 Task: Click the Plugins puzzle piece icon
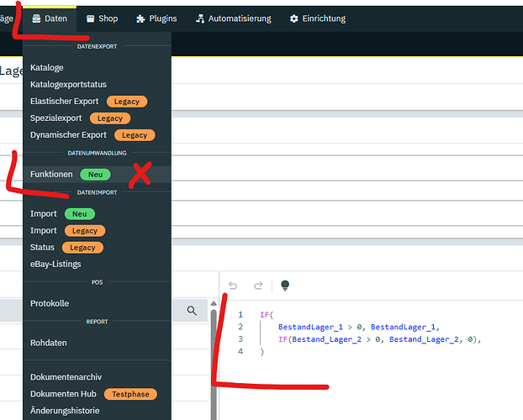(140, 18)
